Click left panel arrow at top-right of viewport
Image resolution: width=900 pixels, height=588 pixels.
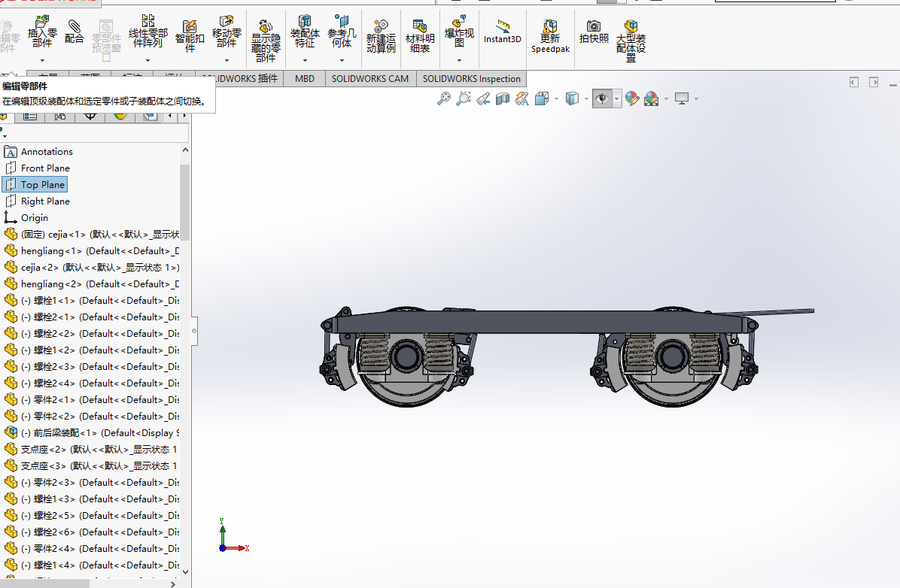pyautogui.click(x=853, y=82)
